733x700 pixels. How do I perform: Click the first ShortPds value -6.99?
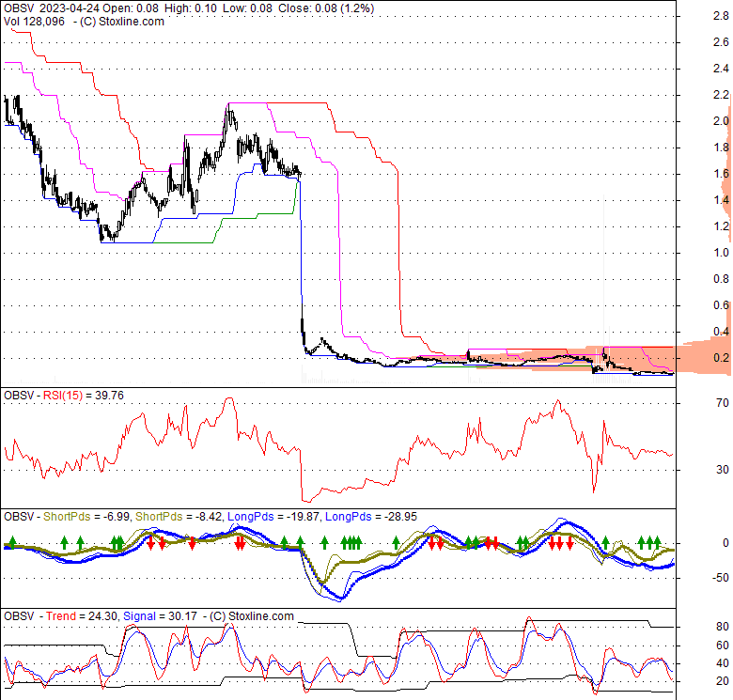coord(116,517)
